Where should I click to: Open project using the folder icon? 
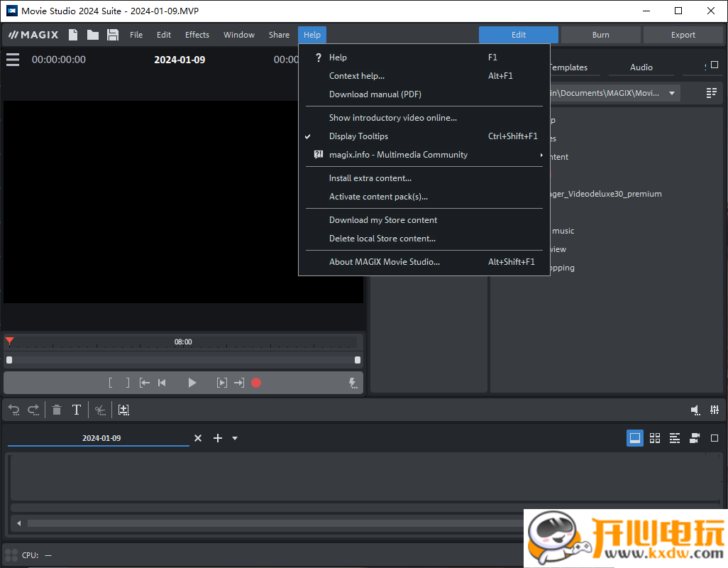[93, 35]
